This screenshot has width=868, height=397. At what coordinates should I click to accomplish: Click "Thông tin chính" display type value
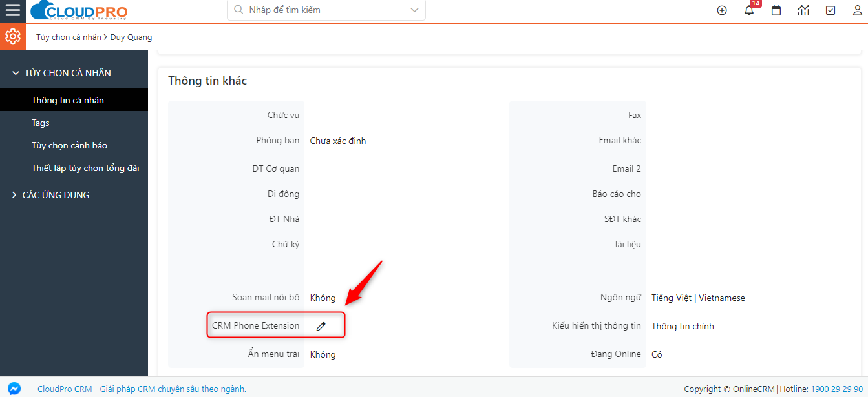pos(683,326)
